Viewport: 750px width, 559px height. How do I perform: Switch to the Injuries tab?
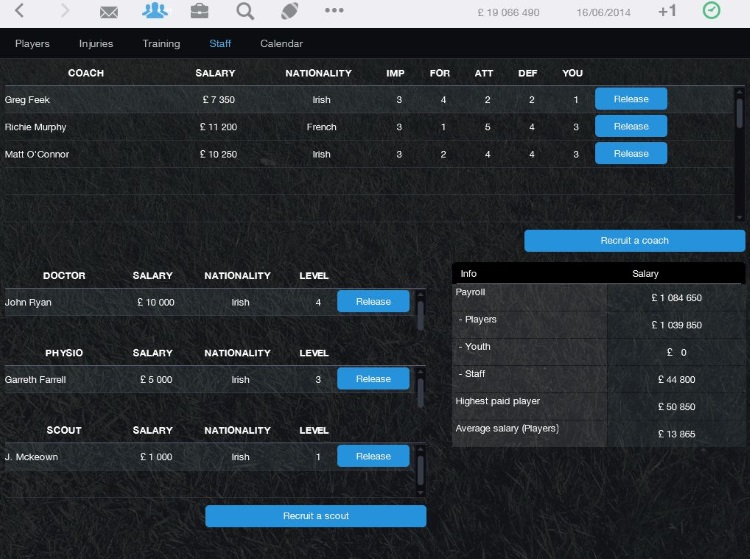pos(96,44)
